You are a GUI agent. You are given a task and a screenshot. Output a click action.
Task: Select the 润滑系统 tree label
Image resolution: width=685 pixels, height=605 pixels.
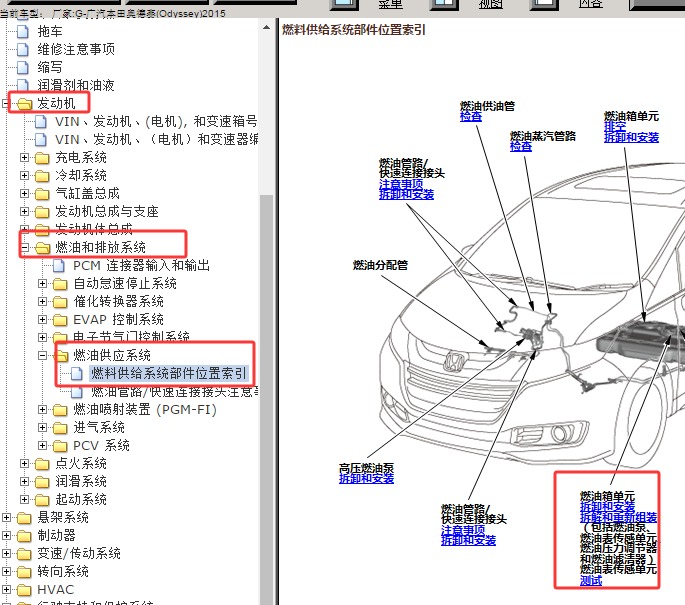81,482
